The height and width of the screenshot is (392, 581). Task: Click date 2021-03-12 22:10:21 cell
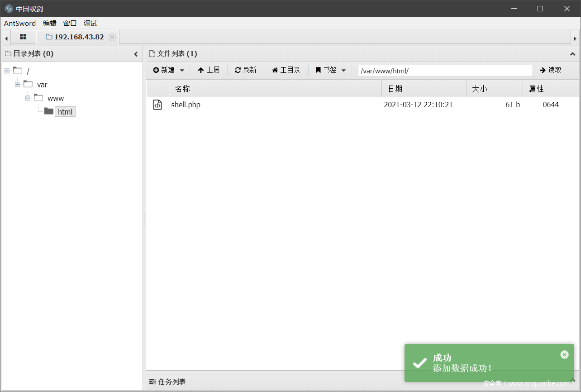pyautogui.click(x=418, y=105)
